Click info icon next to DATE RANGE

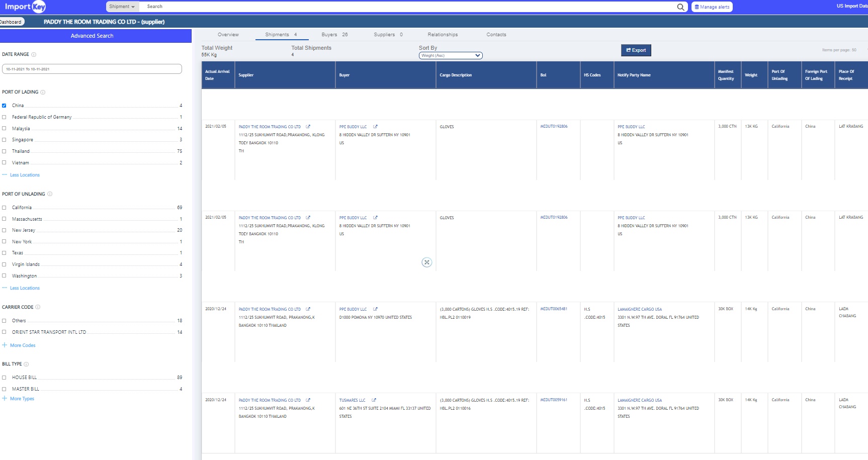coord(34,54)
